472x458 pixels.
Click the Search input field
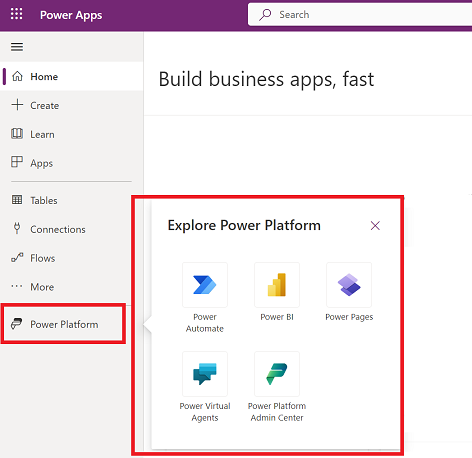pos(360,14)
